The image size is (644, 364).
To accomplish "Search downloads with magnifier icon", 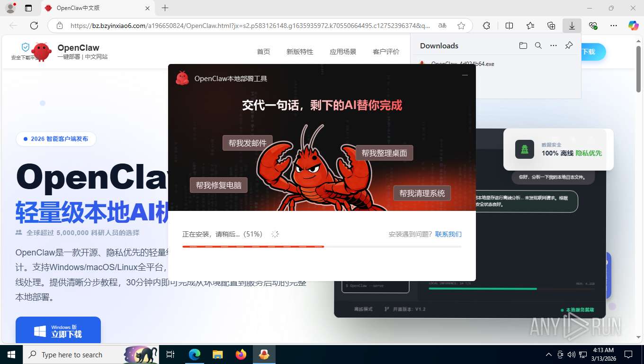I will click(538, 45).
